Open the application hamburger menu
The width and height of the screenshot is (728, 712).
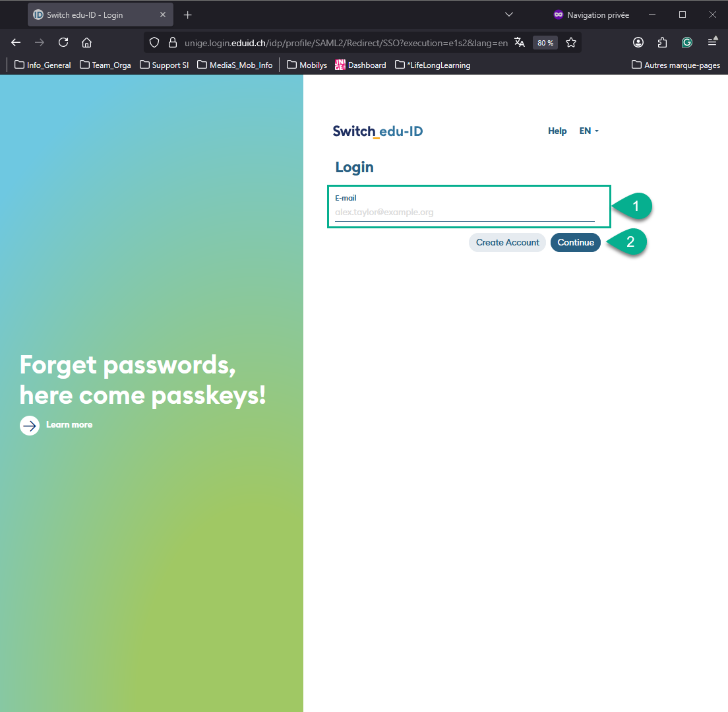tap(713, 42)
